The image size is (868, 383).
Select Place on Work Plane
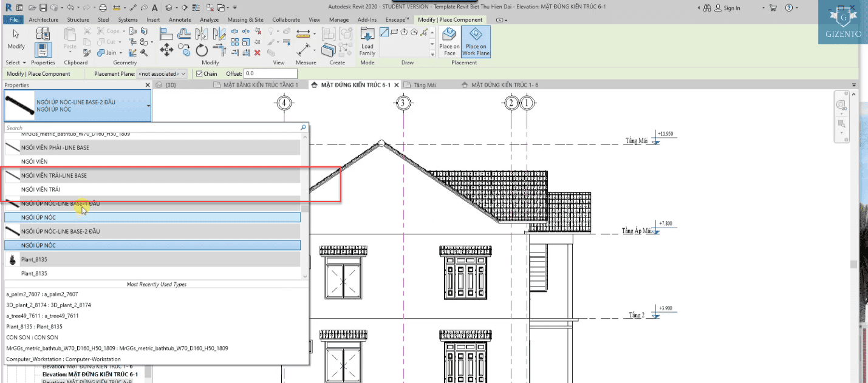(x=476, y=41)
